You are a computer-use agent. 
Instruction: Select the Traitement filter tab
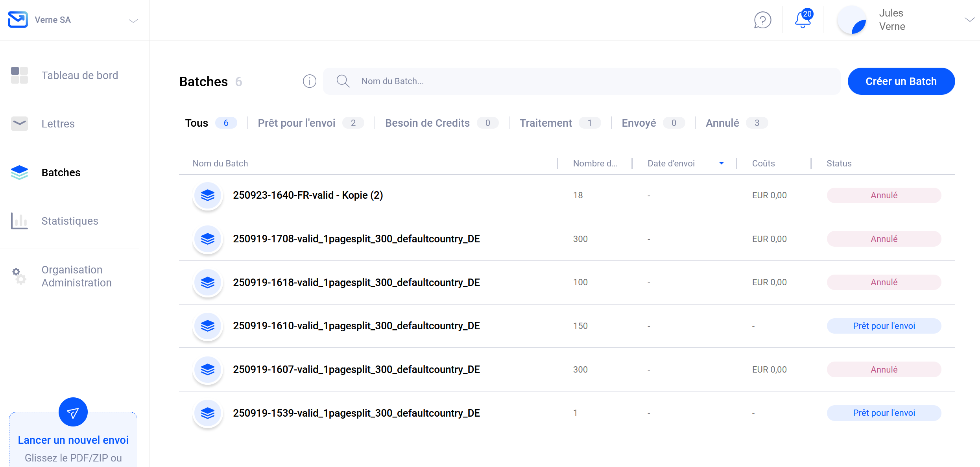click(x=546, y=123)
